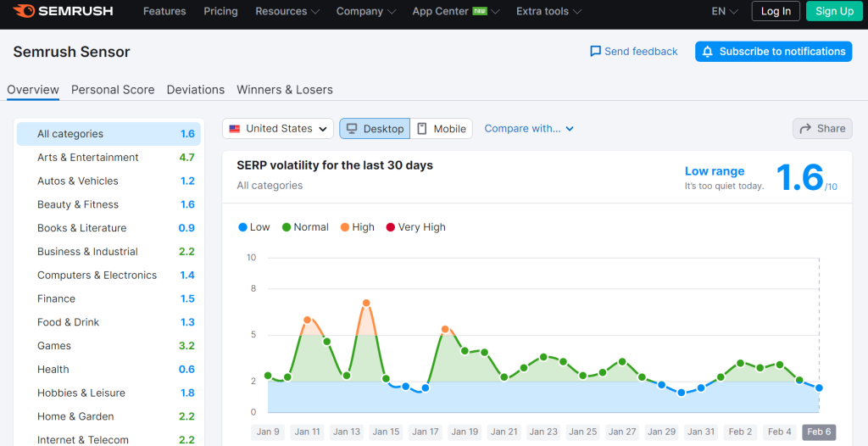868x446 pixels.
Task: Click the Share button
Action: click(822, 129)
